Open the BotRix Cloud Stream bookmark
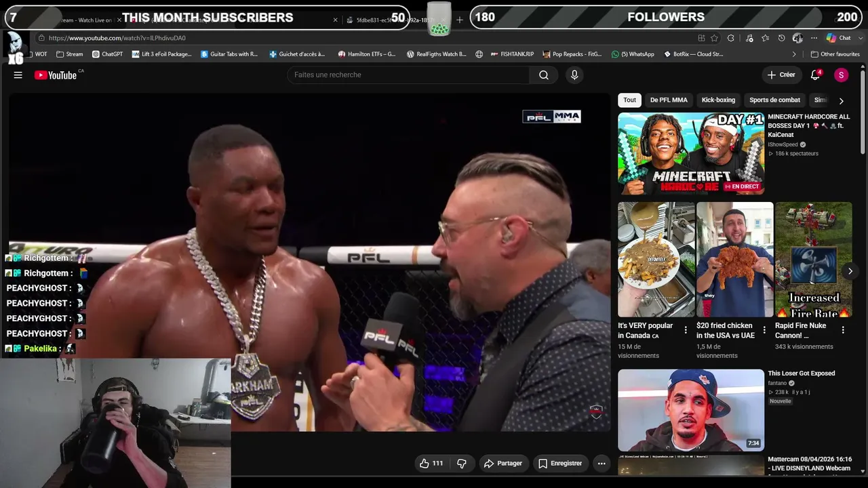 pyautogui.click(x=693, y=54)
